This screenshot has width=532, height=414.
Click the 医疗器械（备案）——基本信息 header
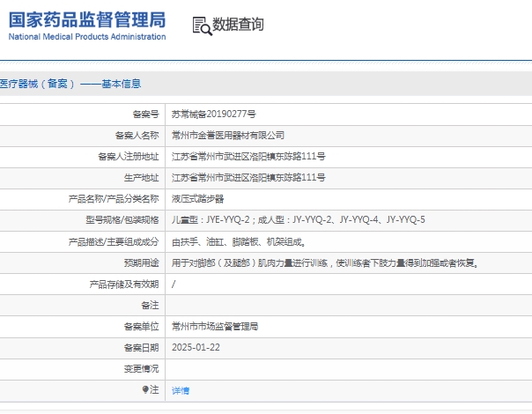click(x=70, y=84)
